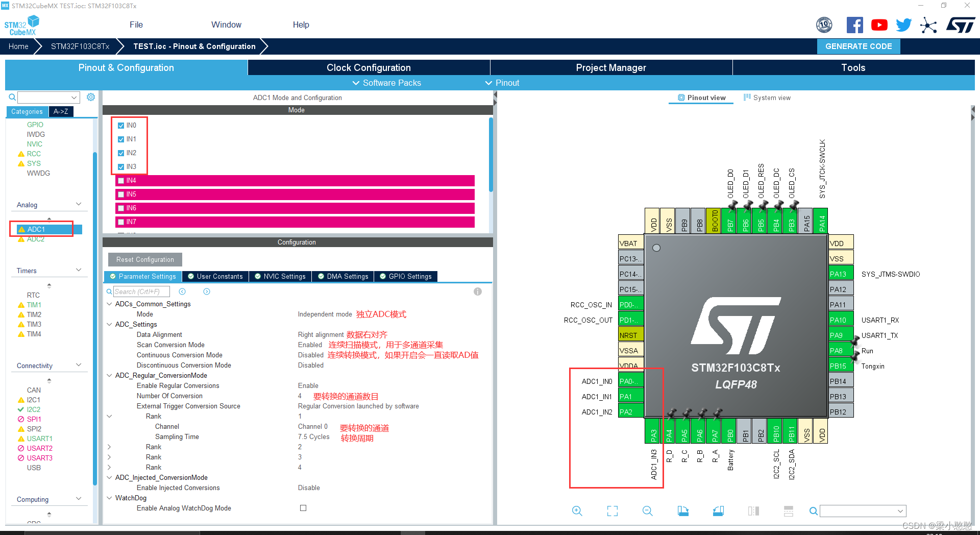Open the Pinout dropdown menu
Image resolution: width=980 pixels, height=535 pixels.
pos(502,83)
